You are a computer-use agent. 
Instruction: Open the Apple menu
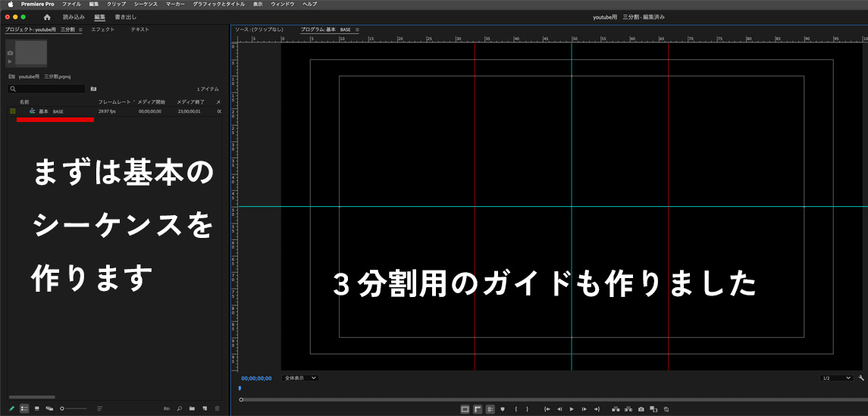10,4
